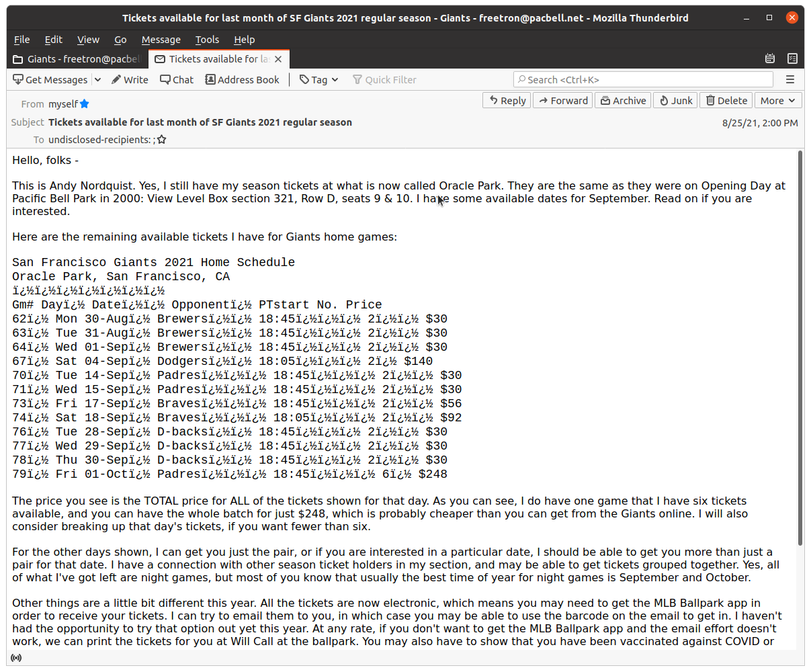Open the Address Book
Viewport: 811px width, 672px height.
click(242, 79)
